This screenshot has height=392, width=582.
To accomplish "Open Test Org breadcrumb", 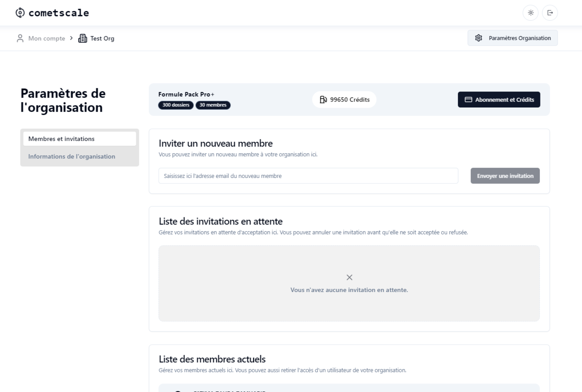I will (102, 38).
